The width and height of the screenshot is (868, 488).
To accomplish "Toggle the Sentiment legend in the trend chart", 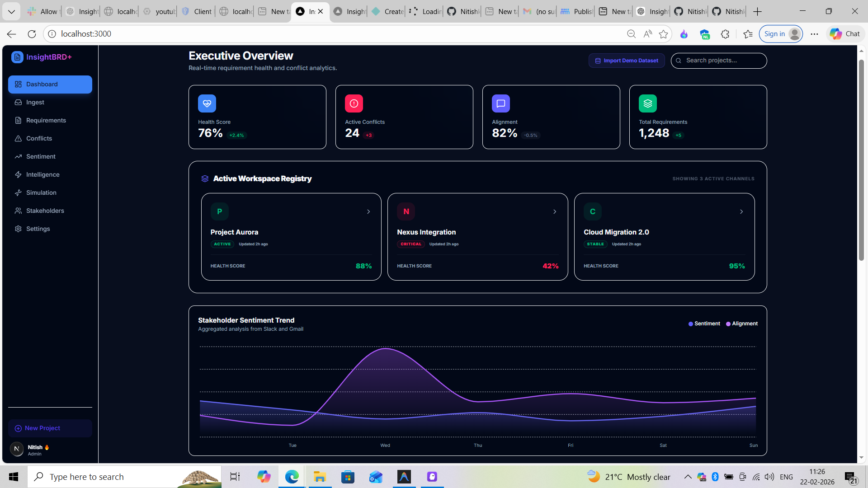I will (x=704, y=324).
